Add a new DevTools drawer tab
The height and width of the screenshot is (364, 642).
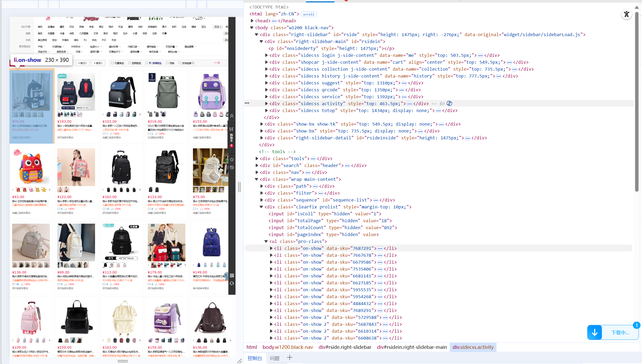[x=289, y=358]
